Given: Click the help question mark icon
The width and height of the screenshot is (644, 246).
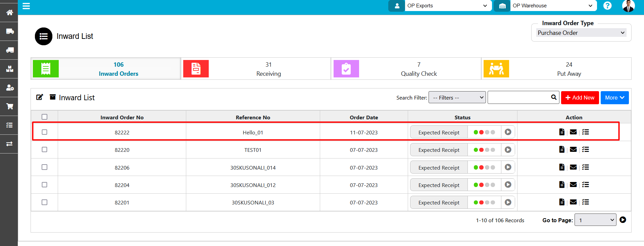Looking at the screenshot, I should pyautogui.click(x=607, y=6).
